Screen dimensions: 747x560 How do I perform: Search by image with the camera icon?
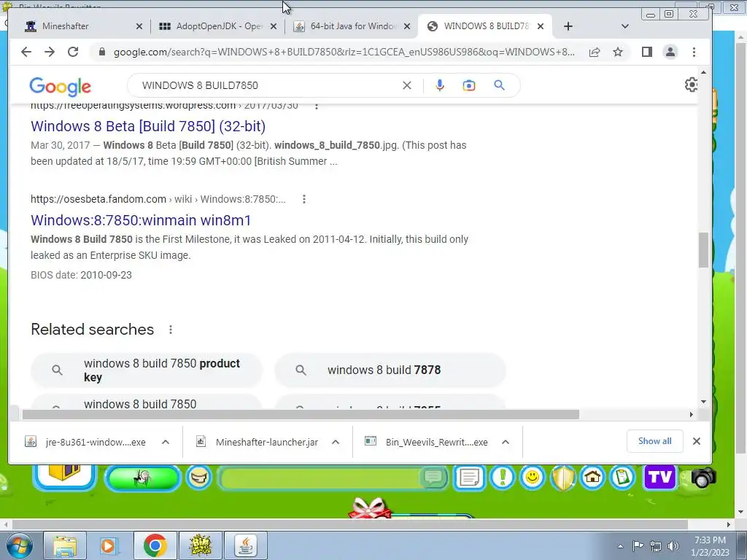pos(469,85)
